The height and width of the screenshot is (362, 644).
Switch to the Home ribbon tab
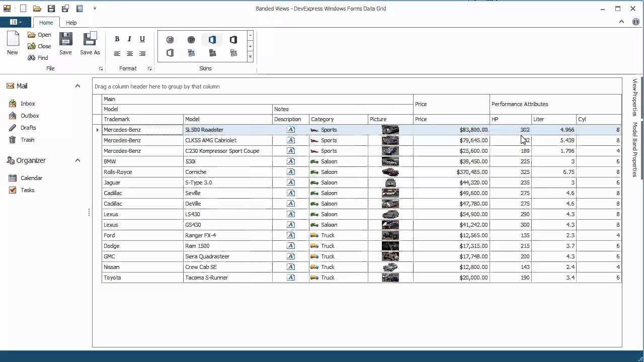pyautogui.click(x=46, y=23)
